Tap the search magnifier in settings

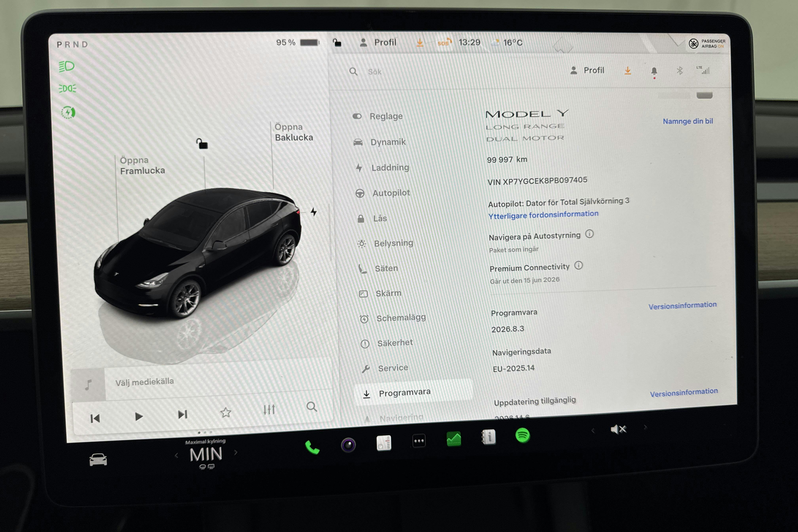pyautogui.click(x=353, y=72)
